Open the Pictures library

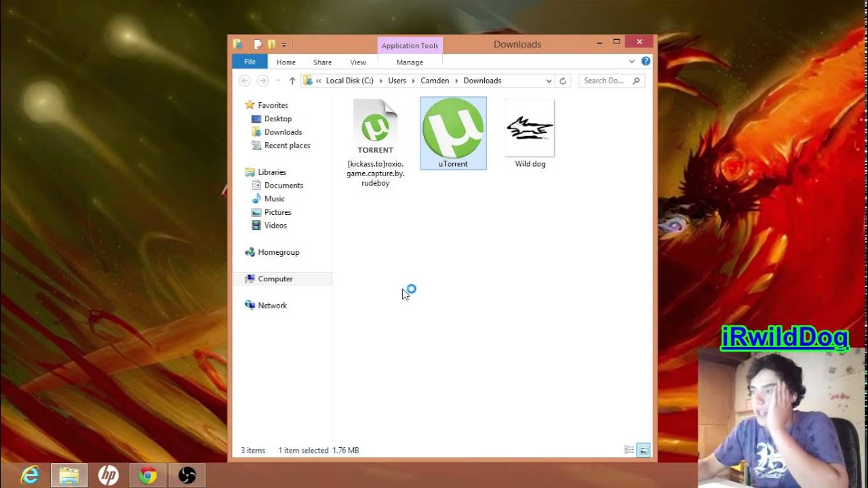click(x=277, y=212)
